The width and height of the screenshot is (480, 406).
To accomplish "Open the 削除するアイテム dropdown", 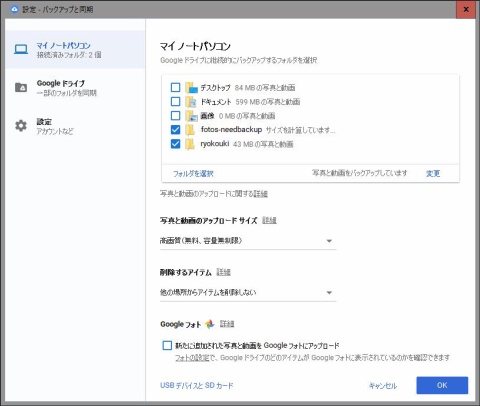I will pos(248,293).
